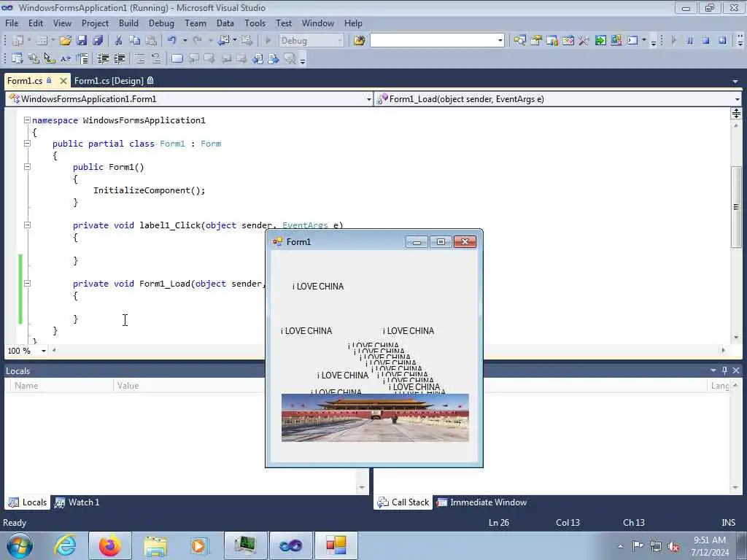Screen dimensions: 747x560
Task: Click the Value column header in Locals
Action: pyautogui.click(x=128, y=385)
